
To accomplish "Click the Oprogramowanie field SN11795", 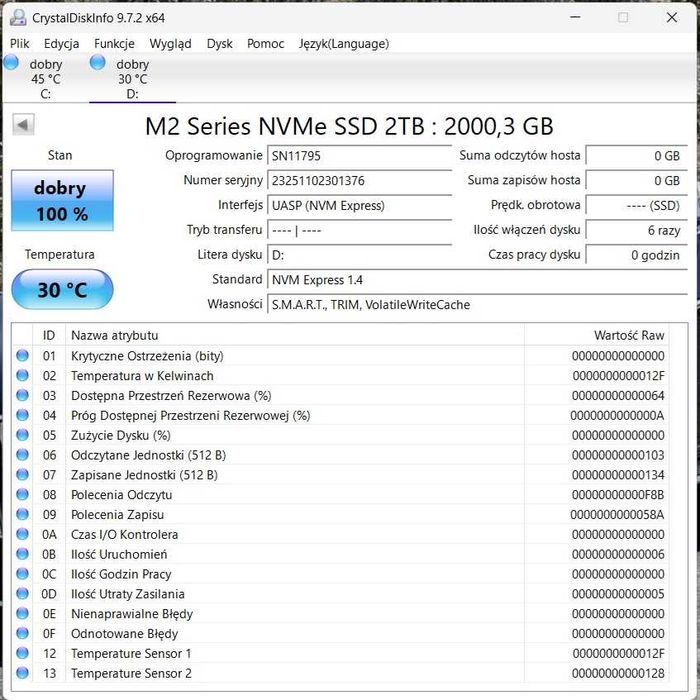I will (359, 156).
